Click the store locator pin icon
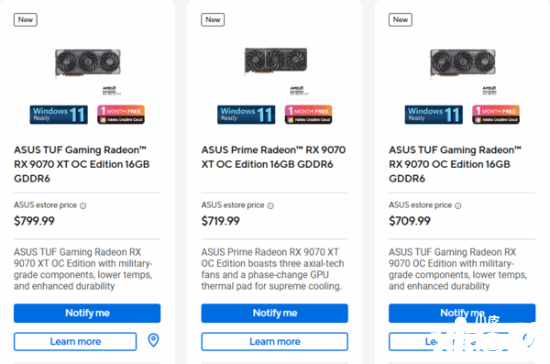 coord(153,340)
